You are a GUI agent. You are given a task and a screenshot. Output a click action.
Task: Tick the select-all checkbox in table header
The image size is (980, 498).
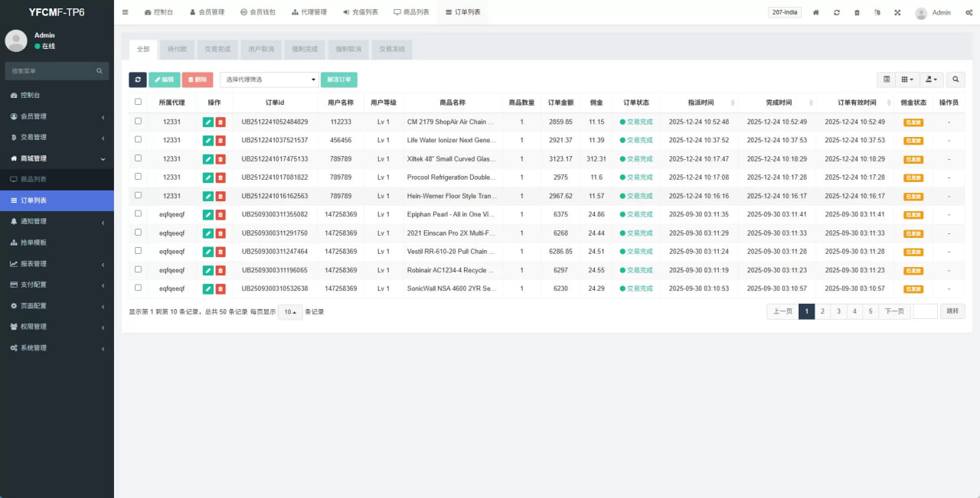point(138,102)
